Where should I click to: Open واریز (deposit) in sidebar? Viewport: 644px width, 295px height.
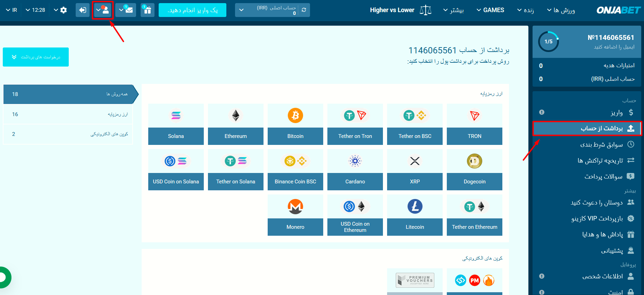tap(587, 112)
